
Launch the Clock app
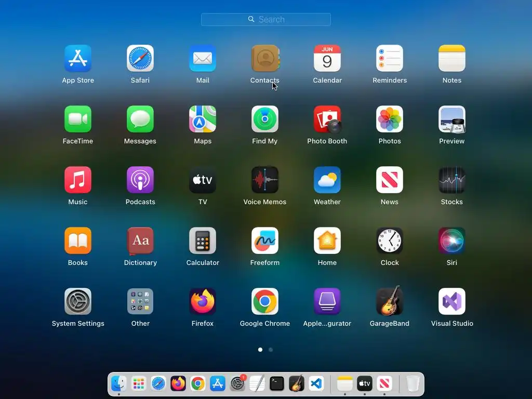click(390, 241)
